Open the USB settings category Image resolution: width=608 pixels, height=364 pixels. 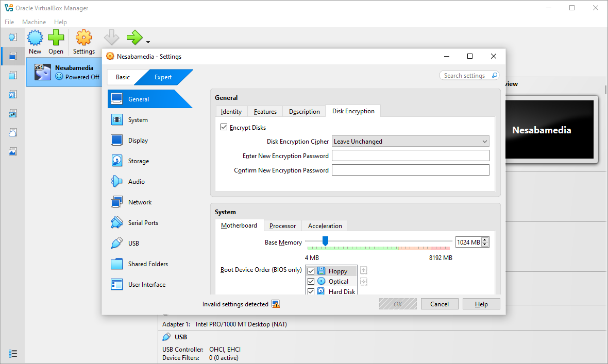(x=133, y=244)
